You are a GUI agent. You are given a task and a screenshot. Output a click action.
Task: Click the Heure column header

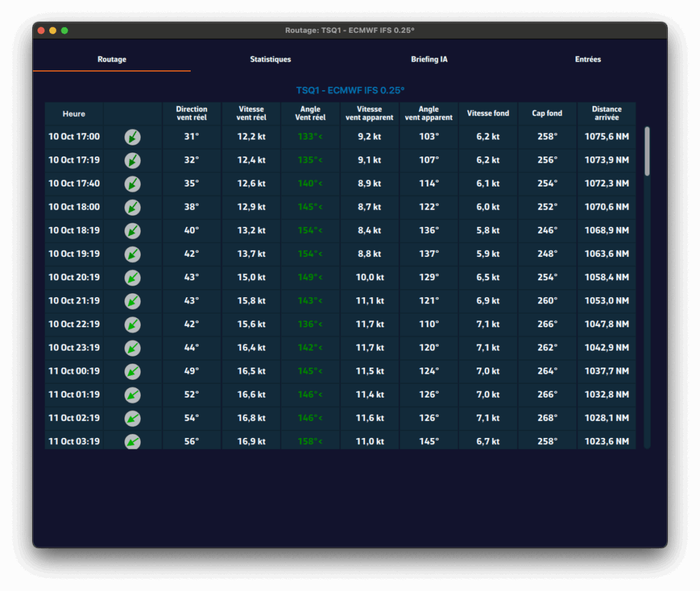(74, 113)
